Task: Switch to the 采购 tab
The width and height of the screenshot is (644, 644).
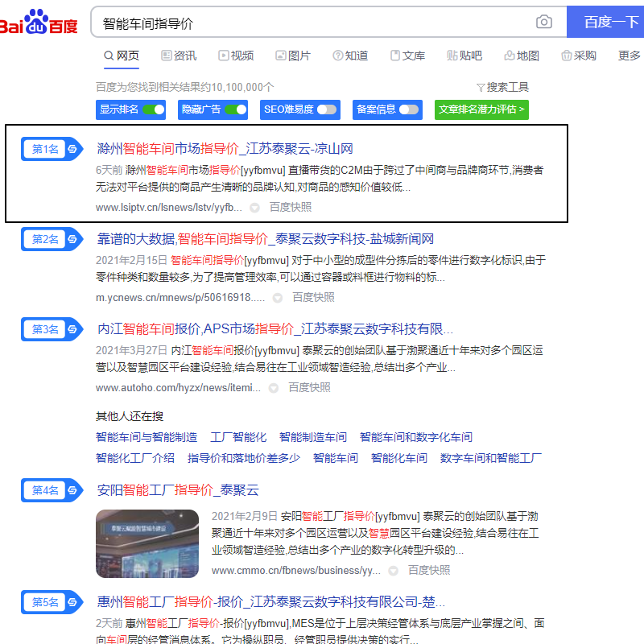Action: [x=578, y=56]
